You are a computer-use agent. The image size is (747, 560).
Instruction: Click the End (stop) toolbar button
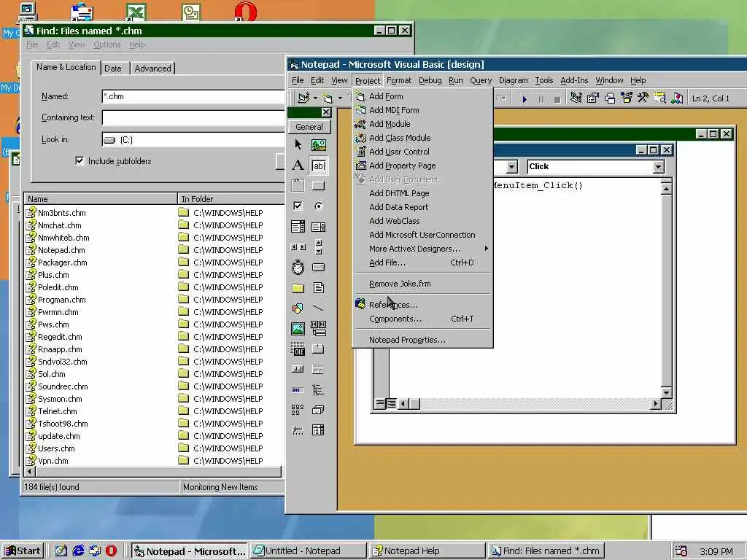point(557,99)
